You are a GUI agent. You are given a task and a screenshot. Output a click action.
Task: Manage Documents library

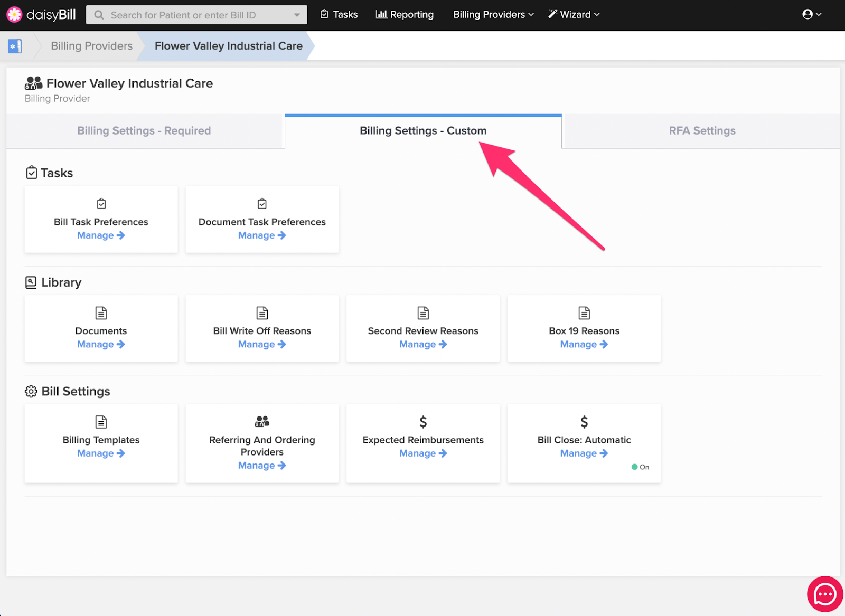click(x=101, y=344)
